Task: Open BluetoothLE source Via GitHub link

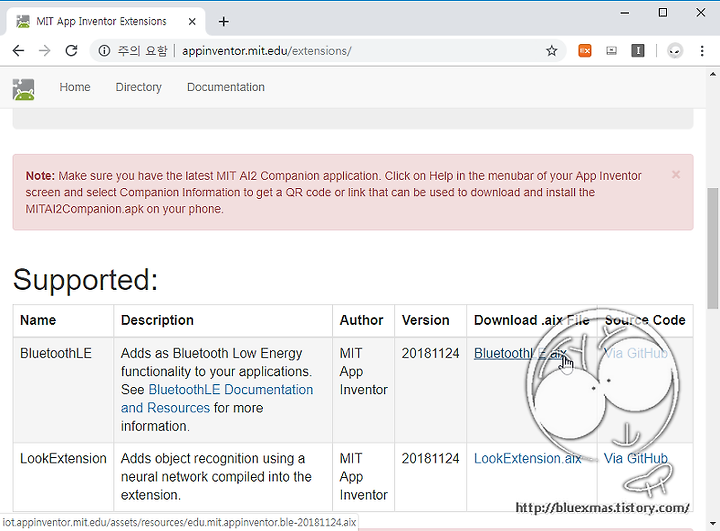Action: tap(635, 353)
